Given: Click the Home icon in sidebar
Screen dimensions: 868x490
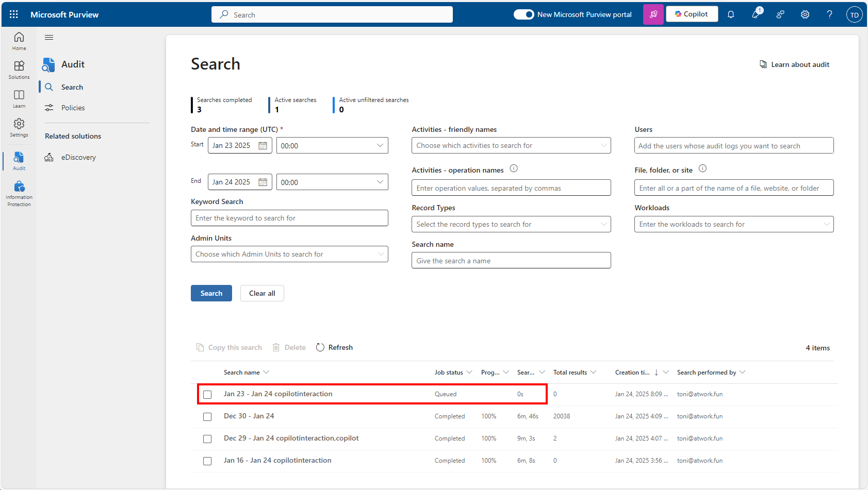Looking at the screenshot, I should click(x=19, y=41).
